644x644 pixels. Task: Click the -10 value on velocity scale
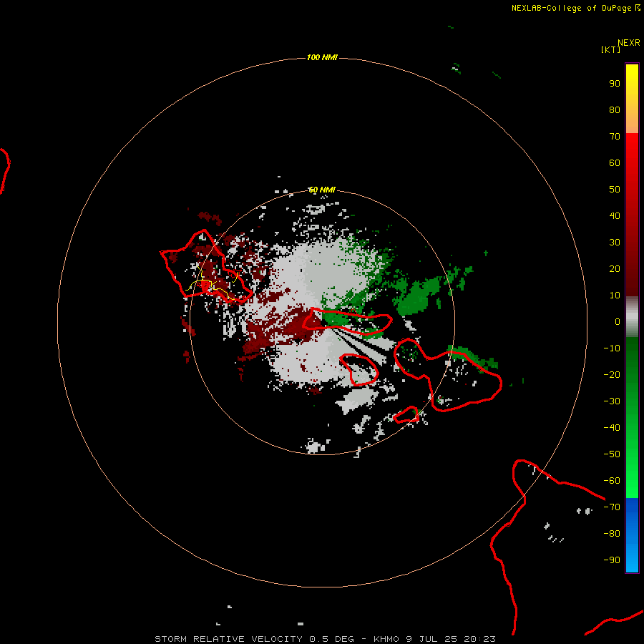612,348
